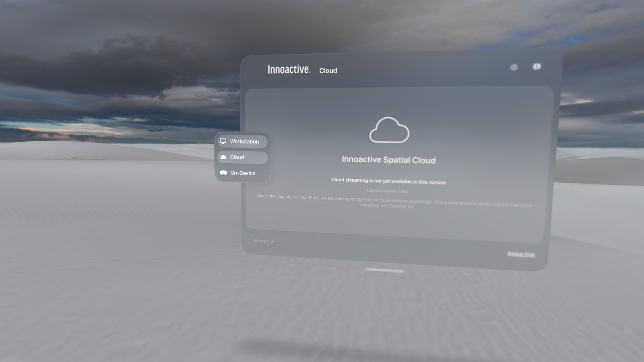Click the 'Current version' text line

pos(387,191)
